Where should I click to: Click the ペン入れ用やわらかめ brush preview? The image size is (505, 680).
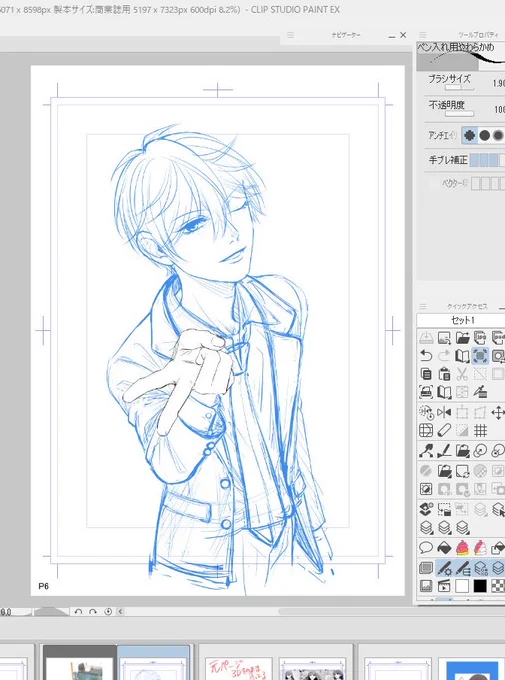click(x=461, y=56)
